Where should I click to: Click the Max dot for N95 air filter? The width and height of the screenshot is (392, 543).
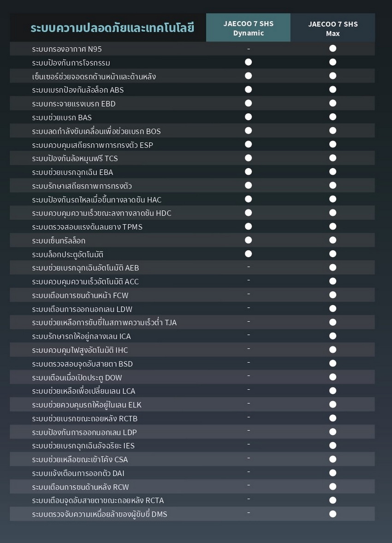(333, 48)
